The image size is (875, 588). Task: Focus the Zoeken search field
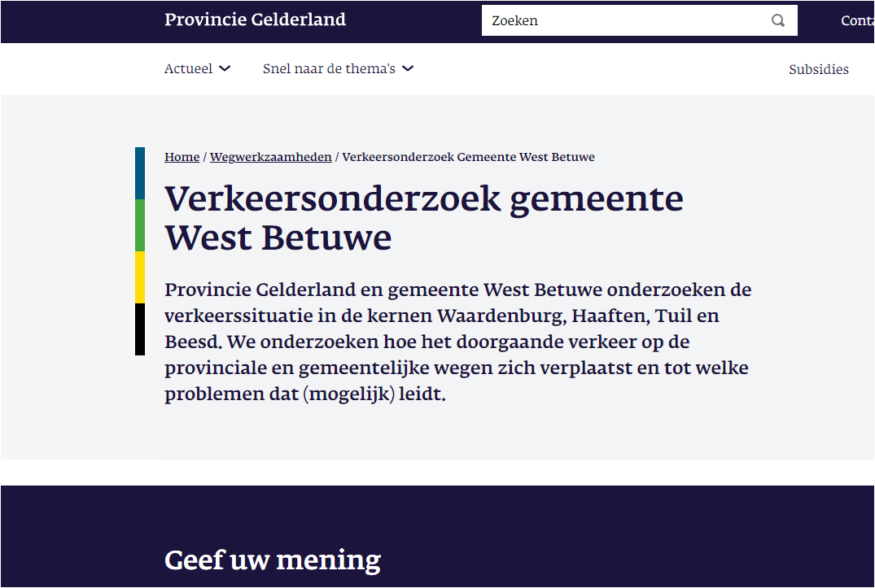(x=640, y=20)
